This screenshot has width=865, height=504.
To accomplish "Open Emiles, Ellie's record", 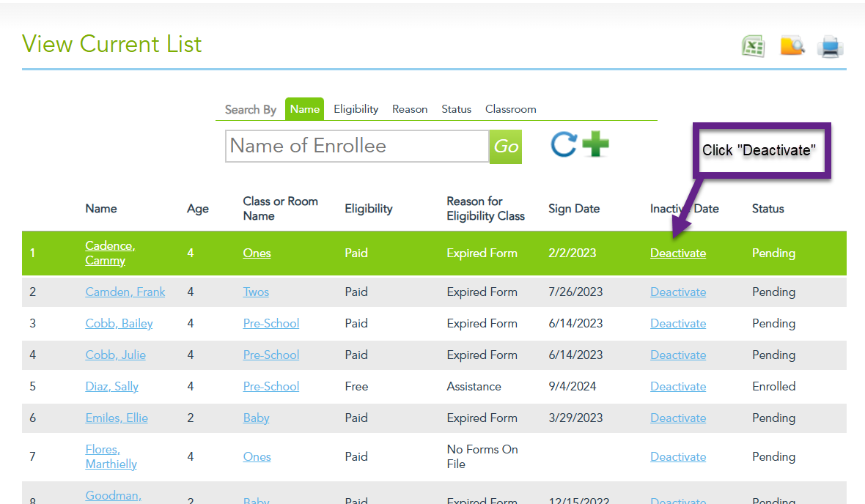I will click(x=117, y=418).
